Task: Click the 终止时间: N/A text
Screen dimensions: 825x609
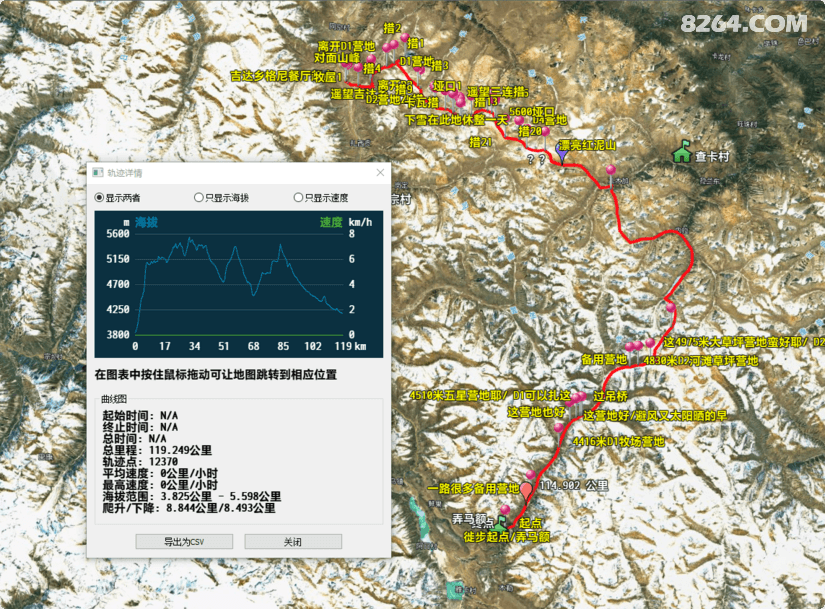Action: tap(140, 427)
